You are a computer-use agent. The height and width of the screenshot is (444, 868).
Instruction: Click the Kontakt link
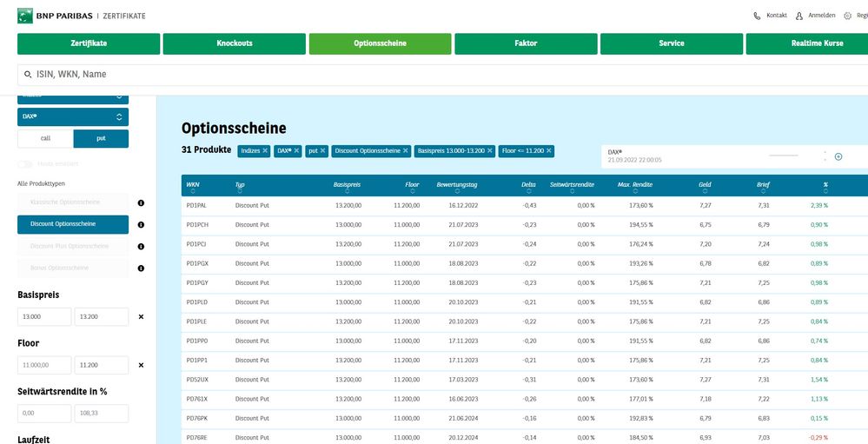(777, 16)
